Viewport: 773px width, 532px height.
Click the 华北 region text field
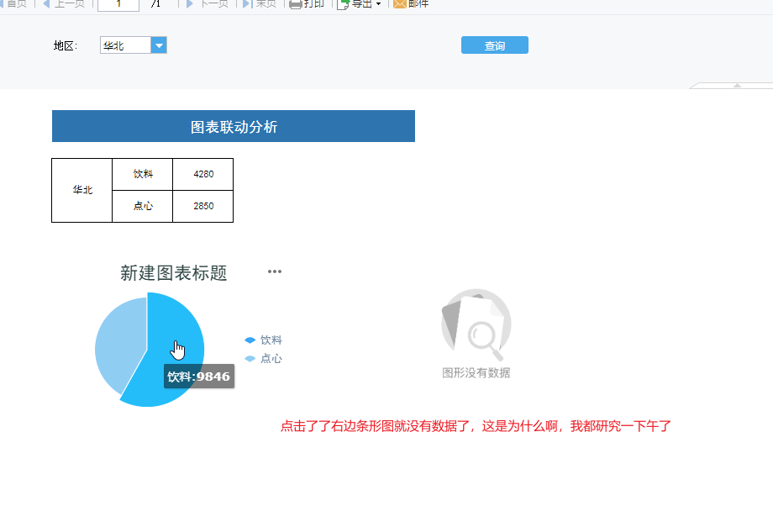(x=125, y=45)
